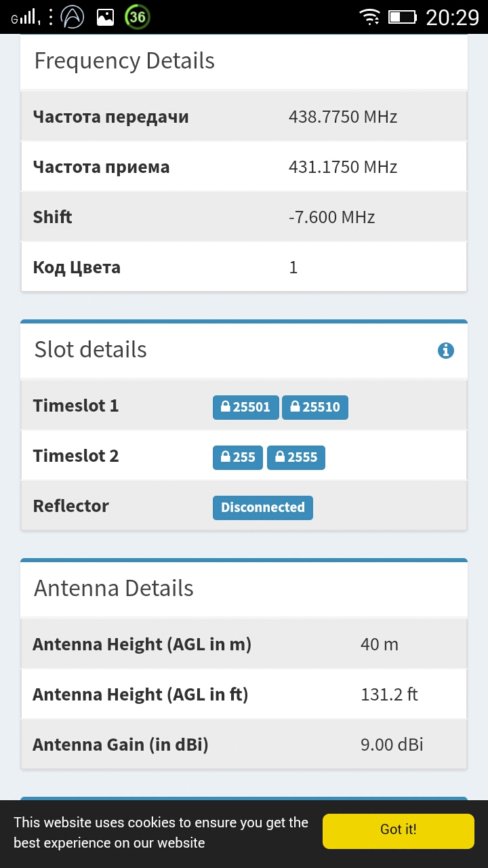The height and width of the screenshot is (868, 488).
Task: Tap the 431.1750 MHz receive frequency value
Action: coord(343,167)
